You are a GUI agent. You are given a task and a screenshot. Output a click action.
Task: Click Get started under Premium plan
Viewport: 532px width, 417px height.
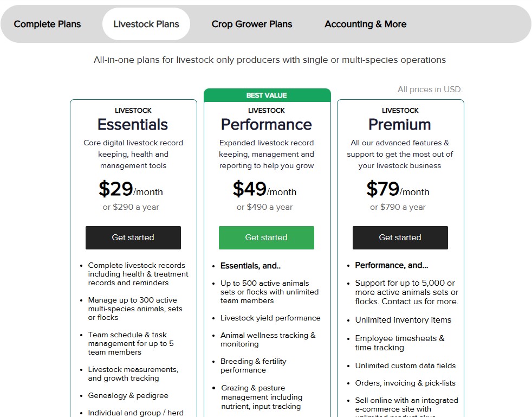click(x=400, y=238)
